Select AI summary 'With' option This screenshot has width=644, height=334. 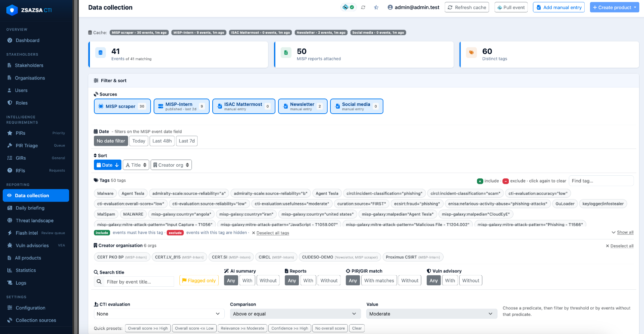click(247, 281)
